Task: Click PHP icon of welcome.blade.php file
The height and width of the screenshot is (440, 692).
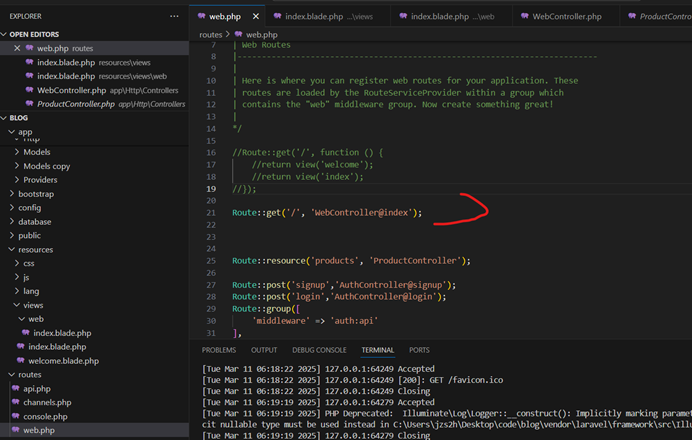Action: point(21,361)
